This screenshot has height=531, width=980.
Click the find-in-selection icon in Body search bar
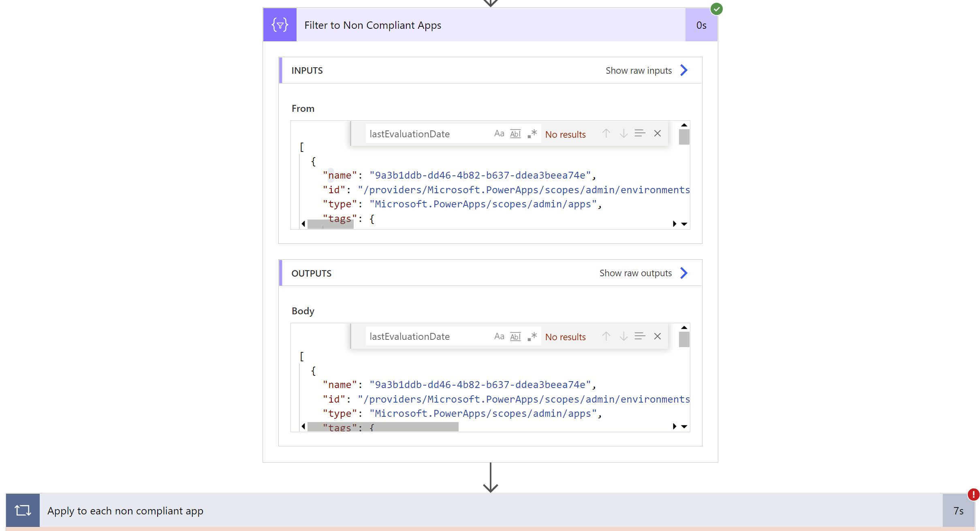click(x=640, y=336)
